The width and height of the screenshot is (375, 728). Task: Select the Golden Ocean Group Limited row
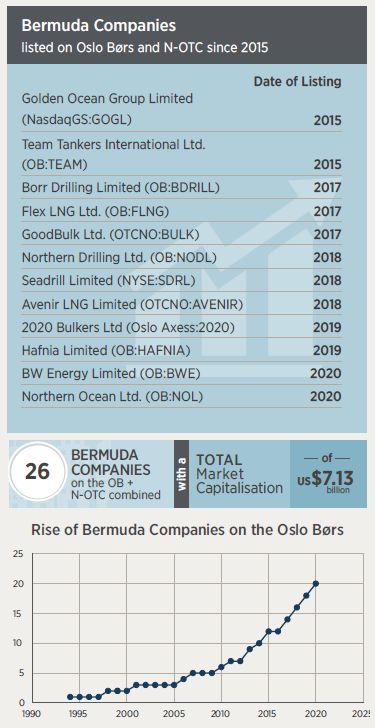tap(181, 110)
